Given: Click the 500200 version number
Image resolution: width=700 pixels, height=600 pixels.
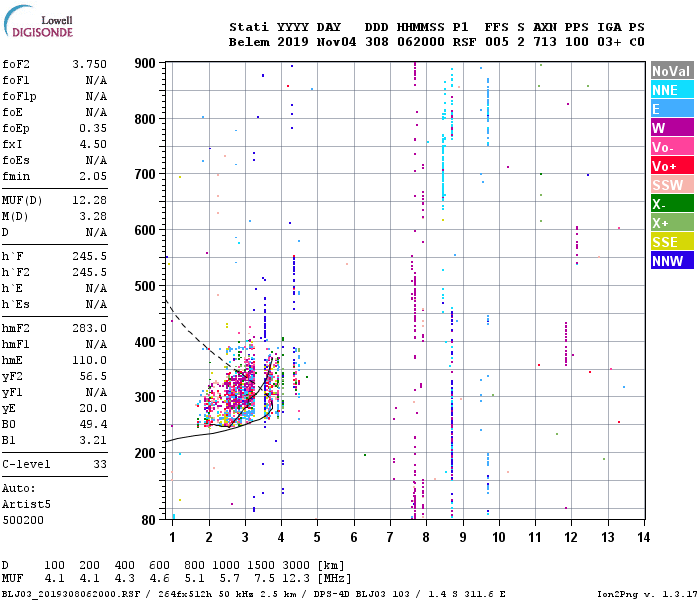Looking at the screenshot, I should click(x=23, y=520).
